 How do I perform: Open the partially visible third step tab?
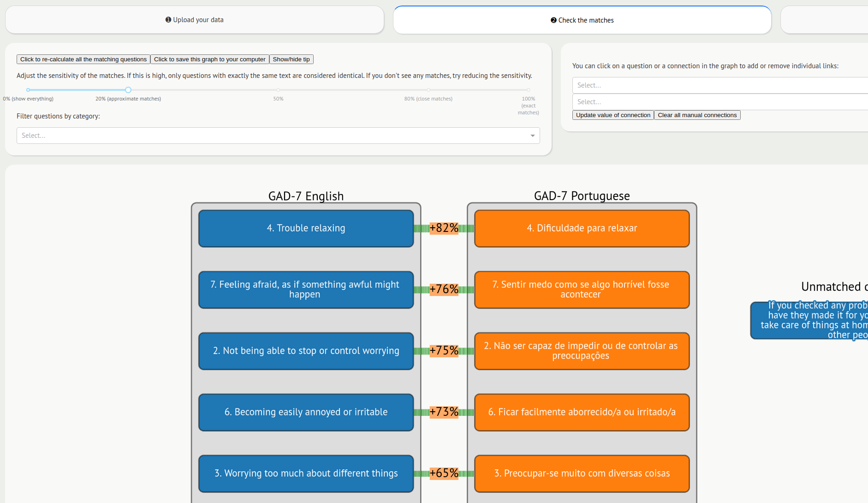point(824,20)
